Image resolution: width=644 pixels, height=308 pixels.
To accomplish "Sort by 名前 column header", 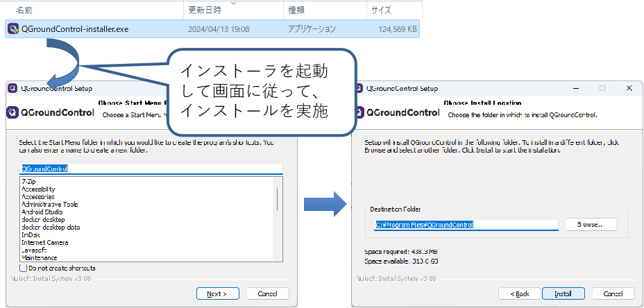I will (25, 10).
